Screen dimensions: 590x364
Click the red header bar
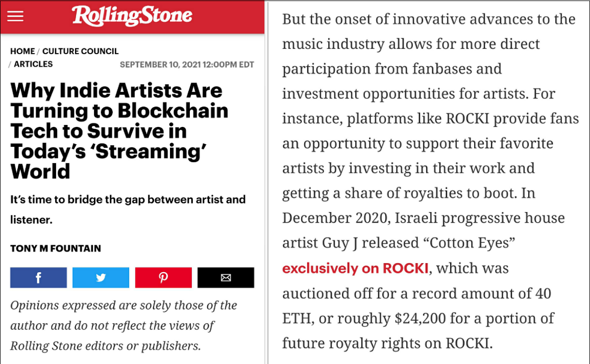[132, 17]
